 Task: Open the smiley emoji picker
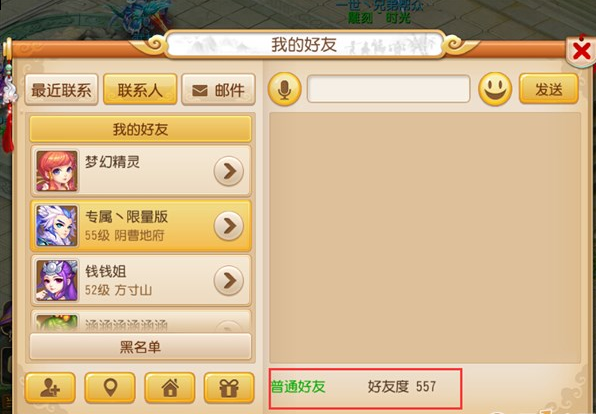tap(495, 89)
